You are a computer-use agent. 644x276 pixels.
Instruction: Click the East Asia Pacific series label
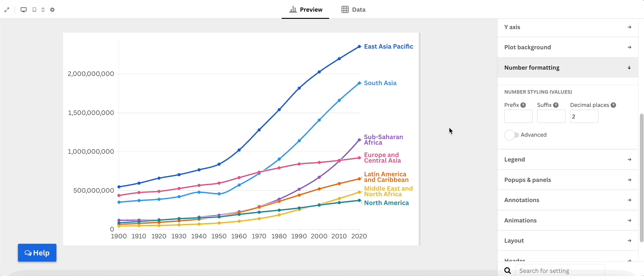click(x=388, y=47)
